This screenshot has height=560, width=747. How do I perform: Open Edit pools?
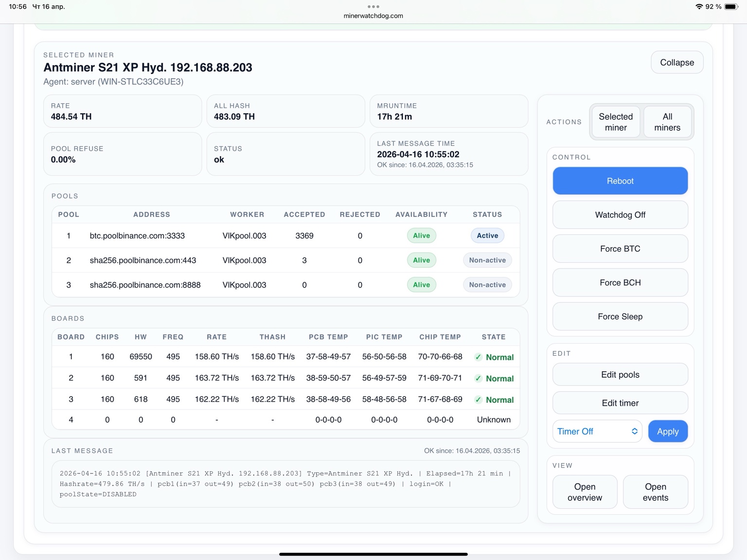click(620, 375)
